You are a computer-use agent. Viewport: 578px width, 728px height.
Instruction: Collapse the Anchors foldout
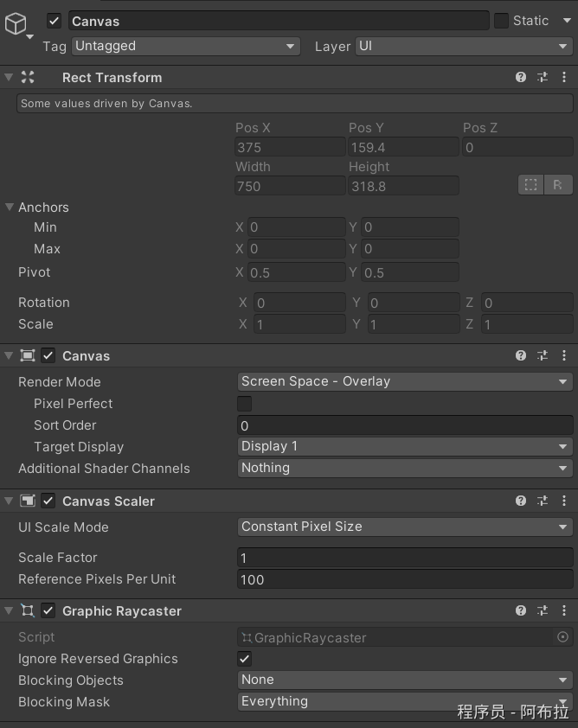pyautogui.click(x=10, y=208)
